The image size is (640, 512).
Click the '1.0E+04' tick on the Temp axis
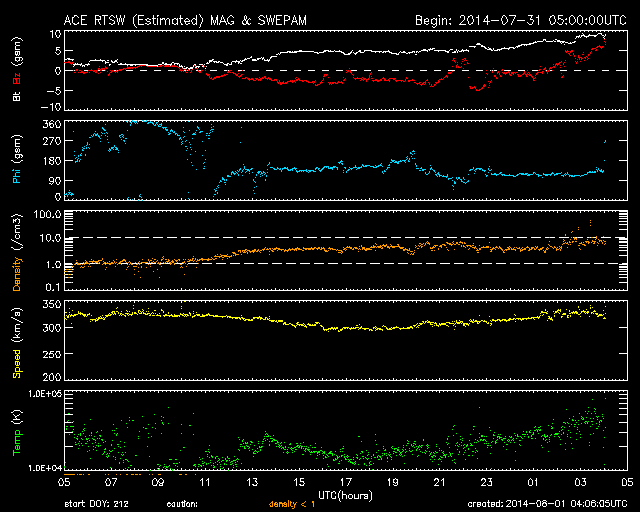click(x=45, y=468)
